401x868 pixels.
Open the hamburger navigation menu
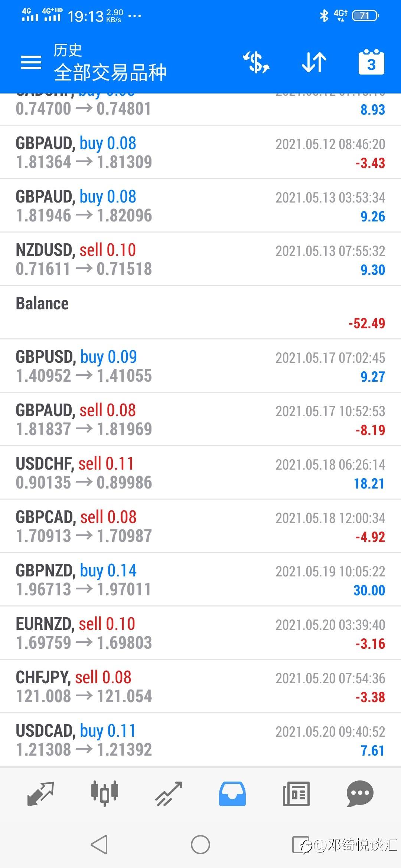point(31,62)
